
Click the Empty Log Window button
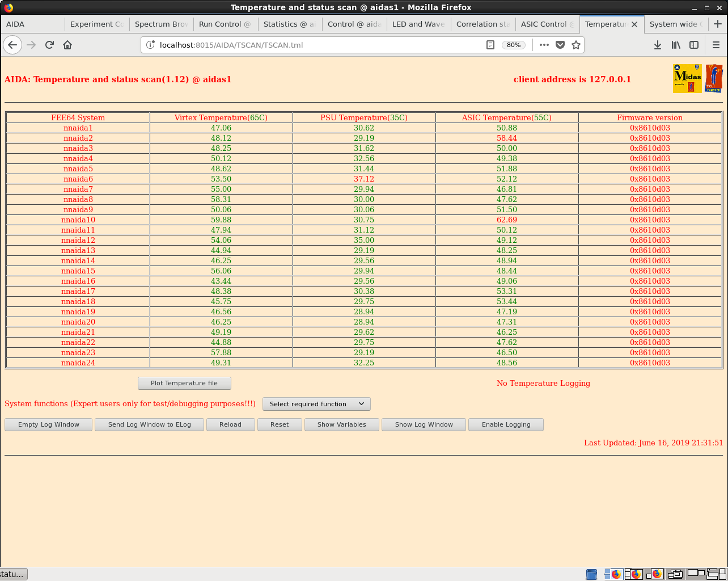tap(49, 424)
